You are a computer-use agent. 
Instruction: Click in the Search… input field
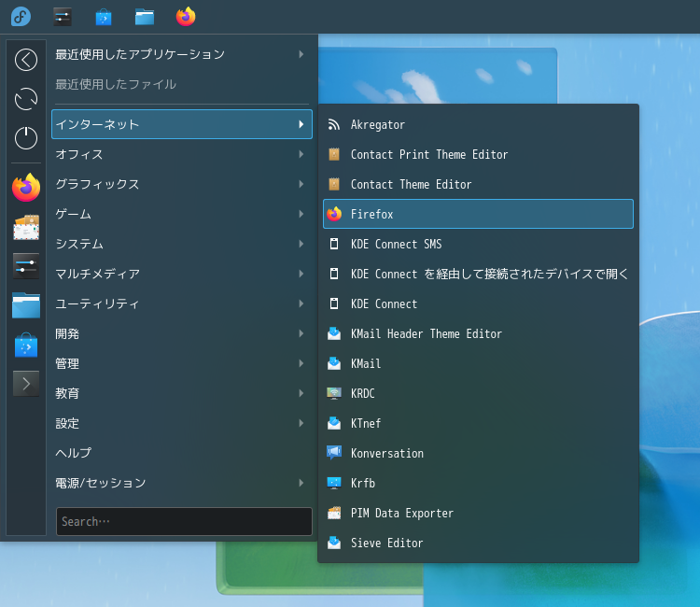click(184, 521)
